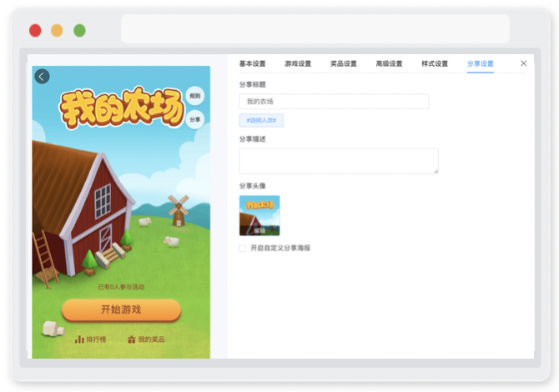This screenshot has width=559, height=392.
Task: Click the green maximize dot
Action: 79,31
